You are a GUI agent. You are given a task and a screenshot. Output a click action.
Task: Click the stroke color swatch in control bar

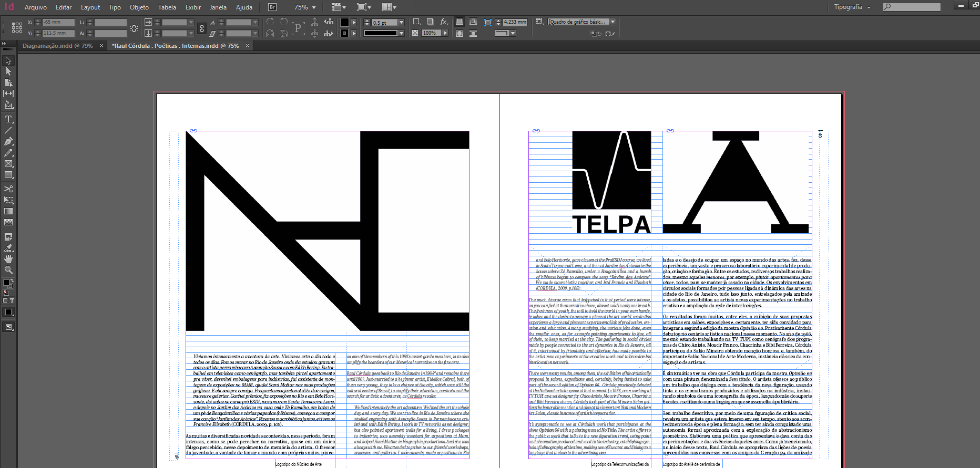tap(344, 33)
